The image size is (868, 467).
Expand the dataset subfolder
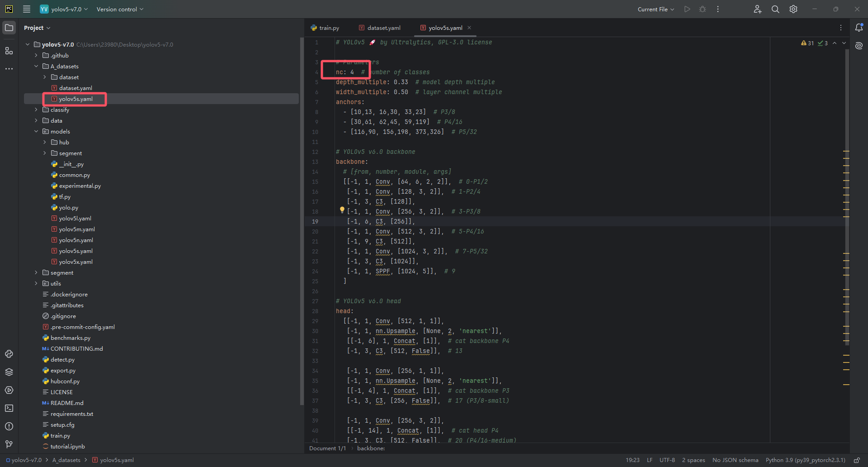(x=45, y=77)
